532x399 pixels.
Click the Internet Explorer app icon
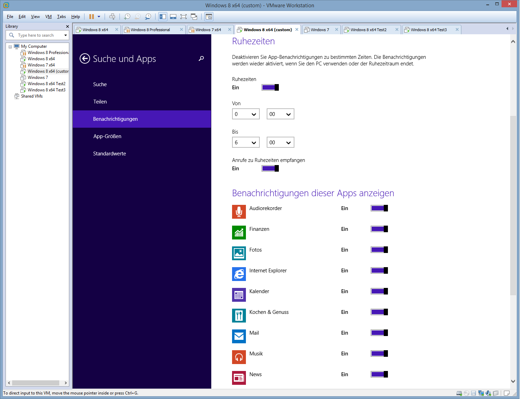[x=239, y=274]
